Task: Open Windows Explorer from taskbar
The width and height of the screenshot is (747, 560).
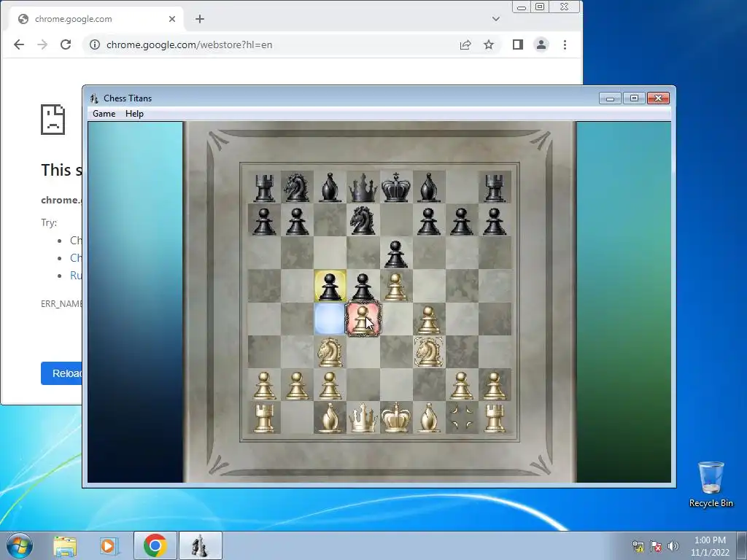Action: point(65,546)
